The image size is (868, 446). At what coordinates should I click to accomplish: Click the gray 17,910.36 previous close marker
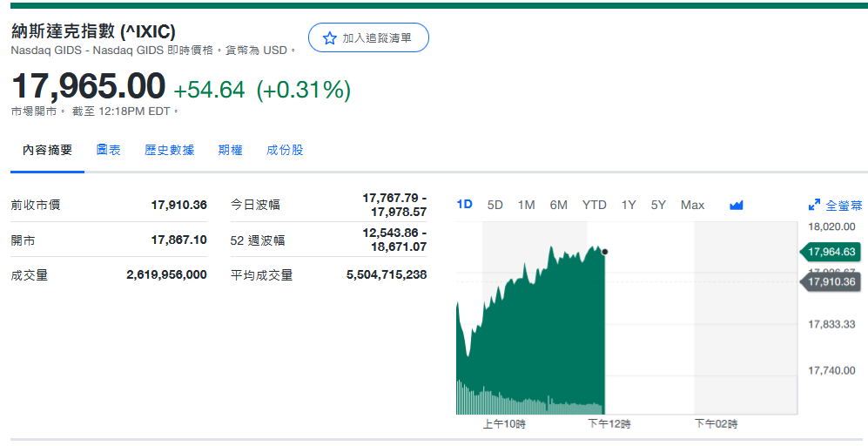831,281
